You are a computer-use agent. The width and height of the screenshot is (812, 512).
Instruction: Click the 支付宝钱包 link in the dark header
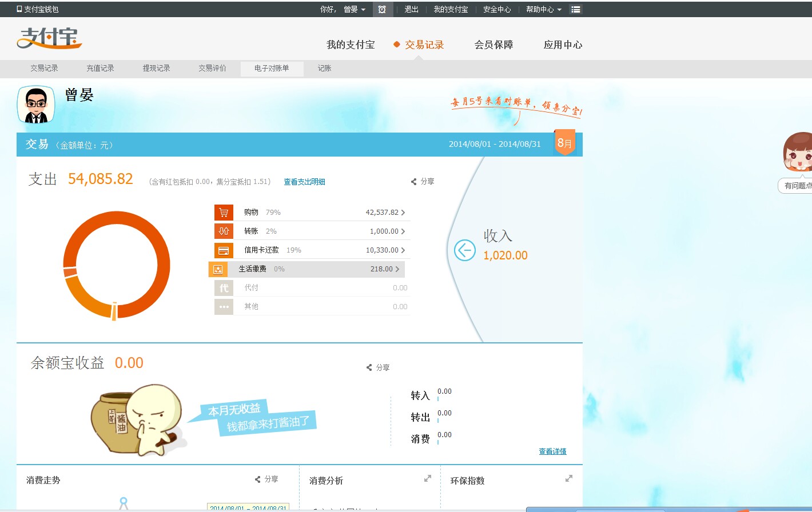(38, 10)
